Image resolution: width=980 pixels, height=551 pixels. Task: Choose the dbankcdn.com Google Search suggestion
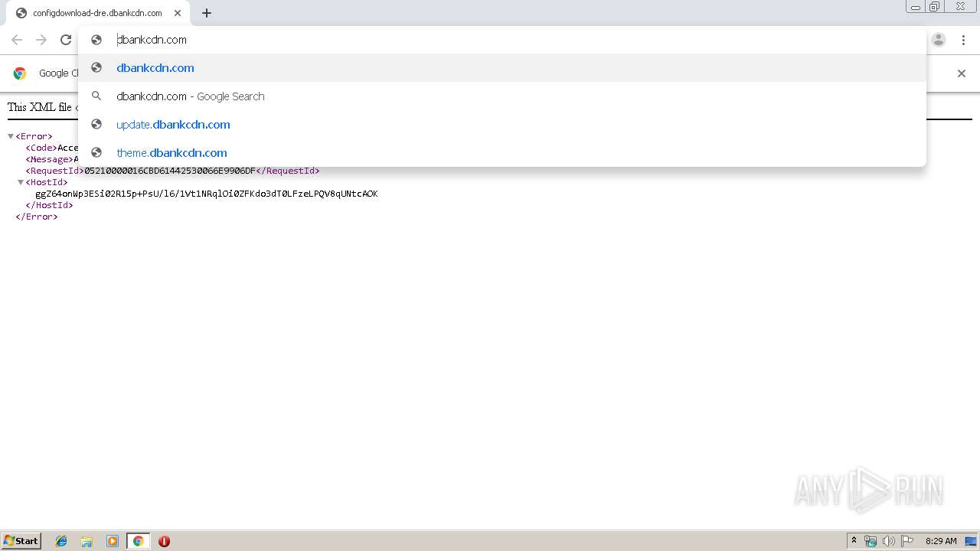(x=501, y=96)
